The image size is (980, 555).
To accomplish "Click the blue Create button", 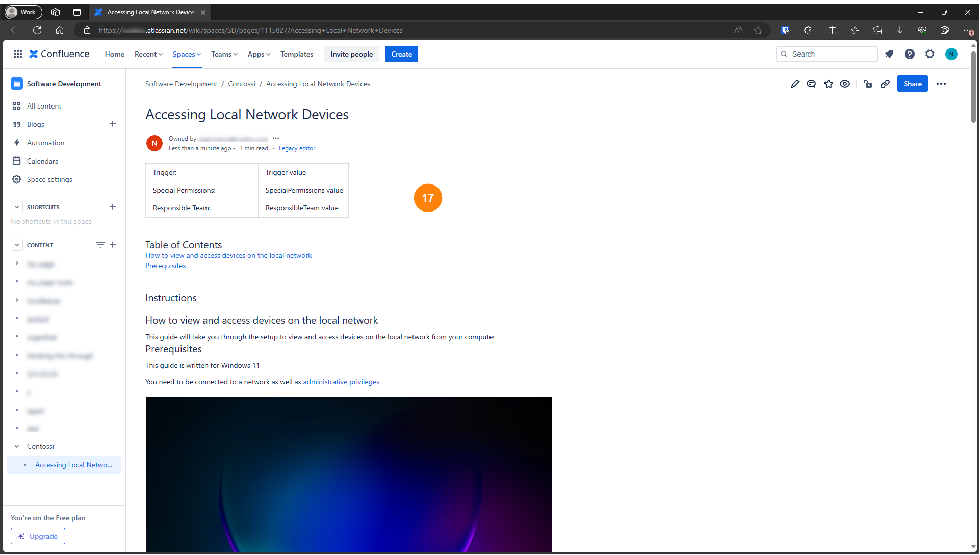I will tap(401, 54).
